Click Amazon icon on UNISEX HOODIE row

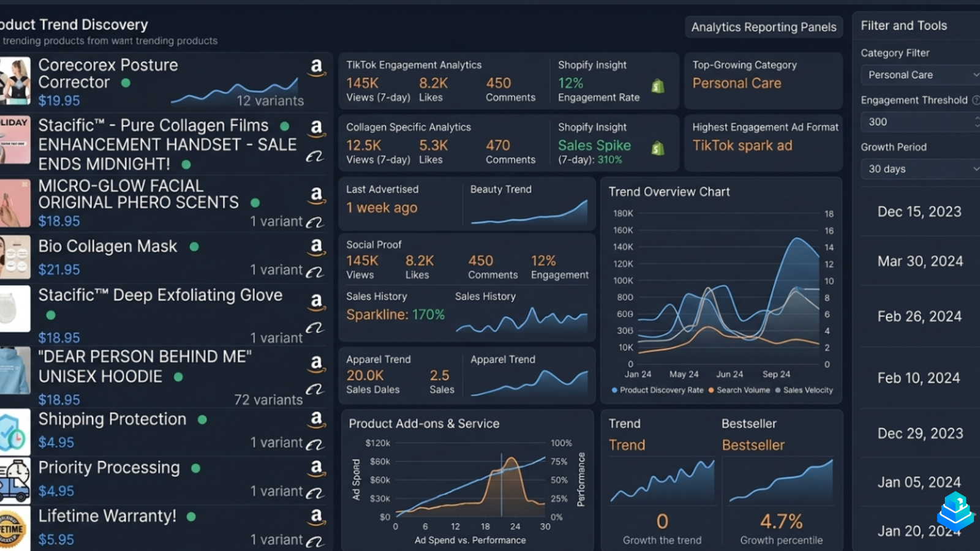tap(316, 364)
